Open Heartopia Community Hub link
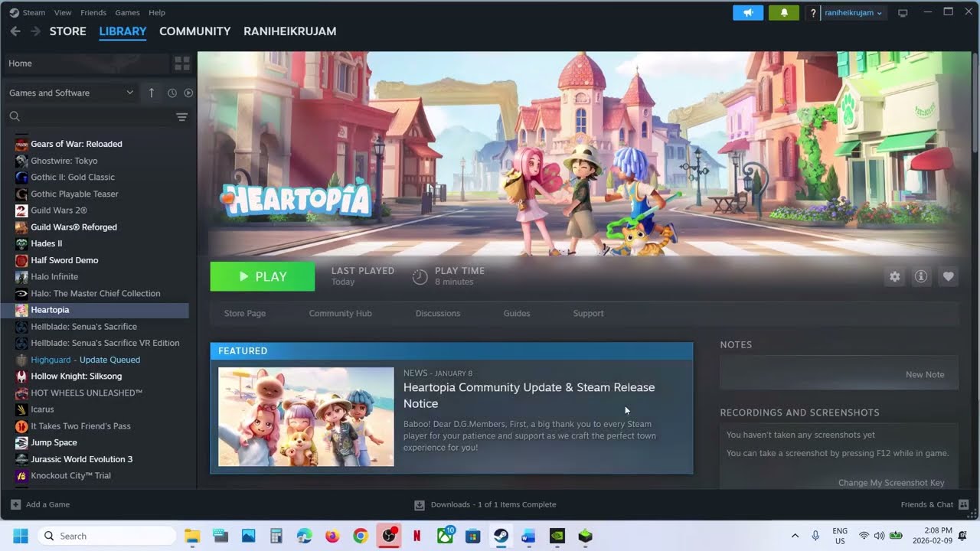 pos(341,313)
